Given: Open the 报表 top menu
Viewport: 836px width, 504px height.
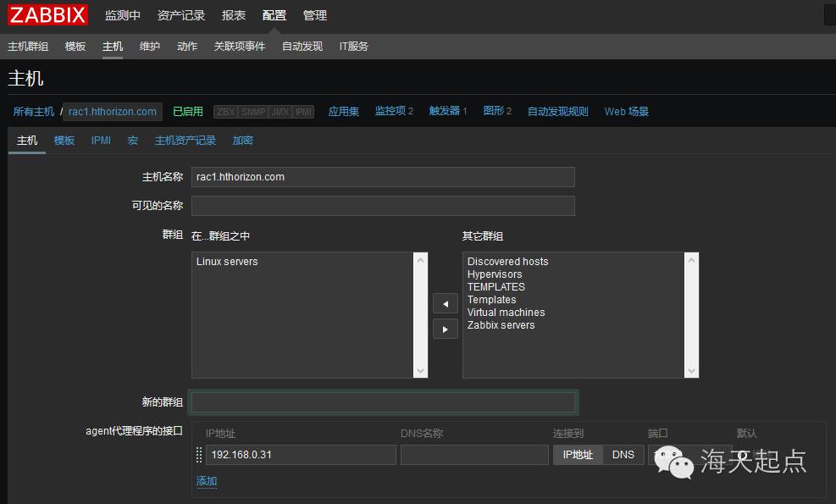Looking at the screenshot, I should point(234,15).
